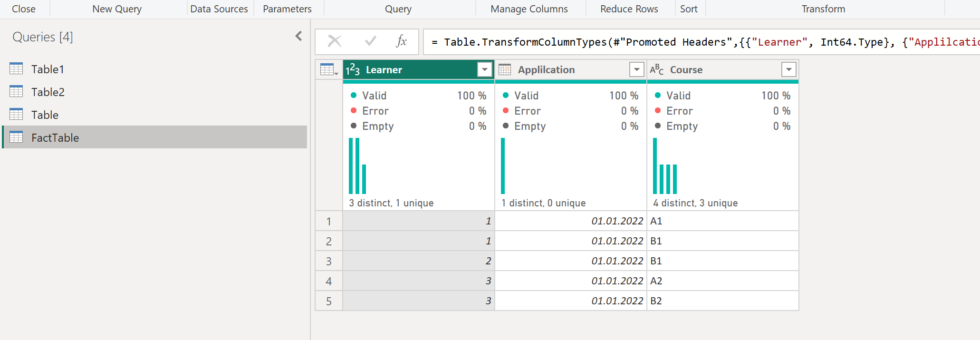Click Course cell B1 in row 2
This screenshot has height=340, width=980.
point(722,241)
